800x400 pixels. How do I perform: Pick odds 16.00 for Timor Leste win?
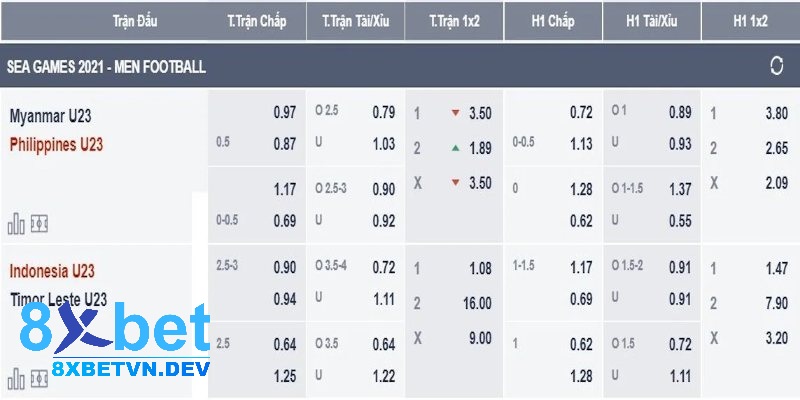click(x=477, y=303)
